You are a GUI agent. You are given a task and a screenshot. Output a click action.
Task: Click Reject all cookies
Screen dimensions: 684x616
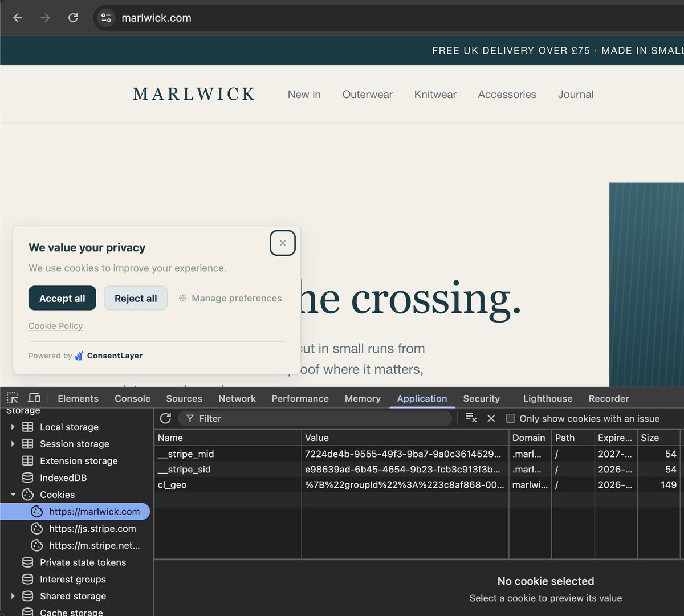click(136, 299)
